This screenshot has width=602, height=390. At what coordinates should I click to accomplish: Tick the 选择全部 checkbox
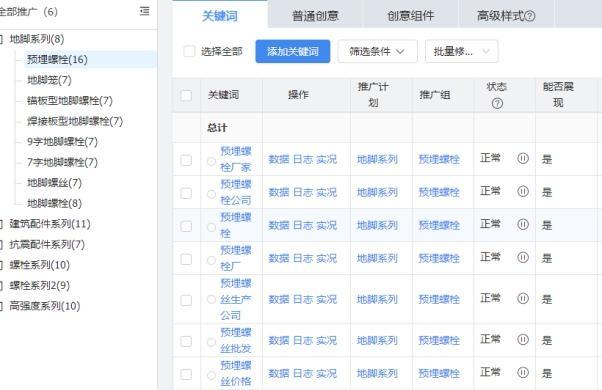(189, 51)
